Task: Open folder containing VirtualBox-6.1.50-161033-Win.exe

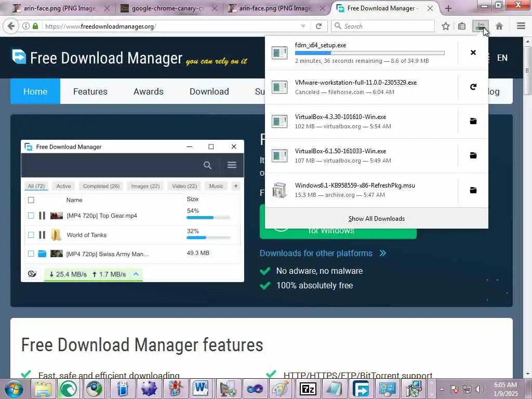Action: point(473,155)
